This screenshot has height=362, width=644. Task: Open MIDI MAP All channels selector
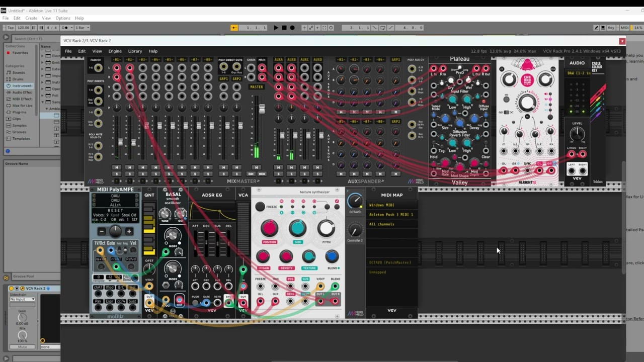(x=392, y=224)
